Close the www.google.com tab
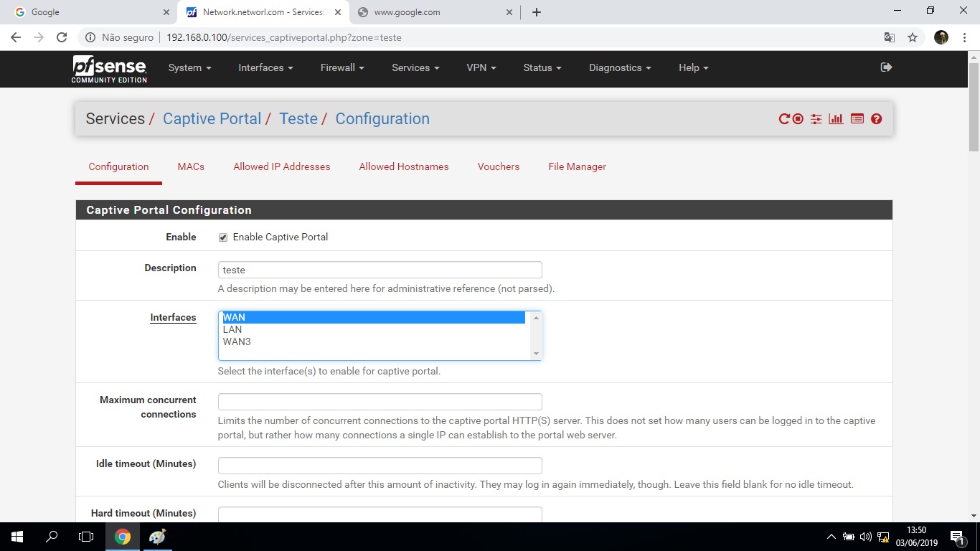This screenshot has height=551, width=980. tap(509, 12)
